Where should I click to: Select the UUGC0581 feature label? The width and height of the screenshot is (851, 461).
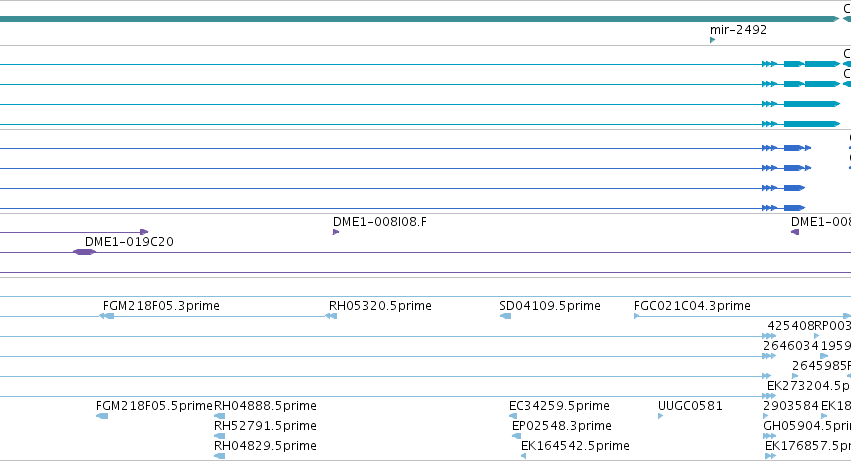[690, 406]
